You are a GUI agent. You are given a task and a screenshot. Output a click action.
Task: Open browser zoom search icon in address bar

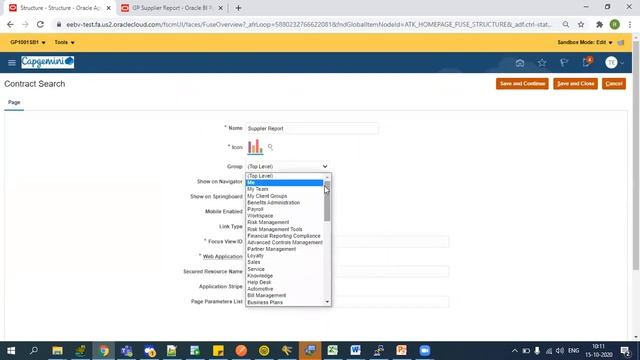click(566, 24)
